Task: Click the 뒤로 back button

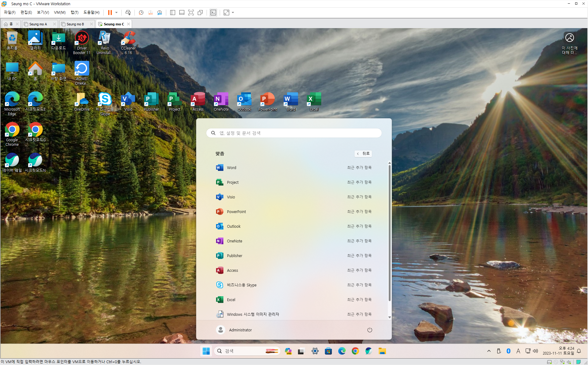Action: 363,153
